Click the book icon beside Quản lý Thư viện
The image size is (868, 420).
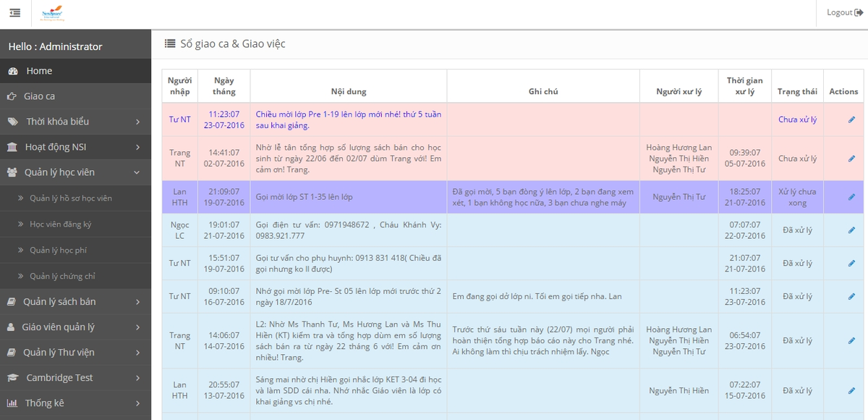click(x=12, y=353)
